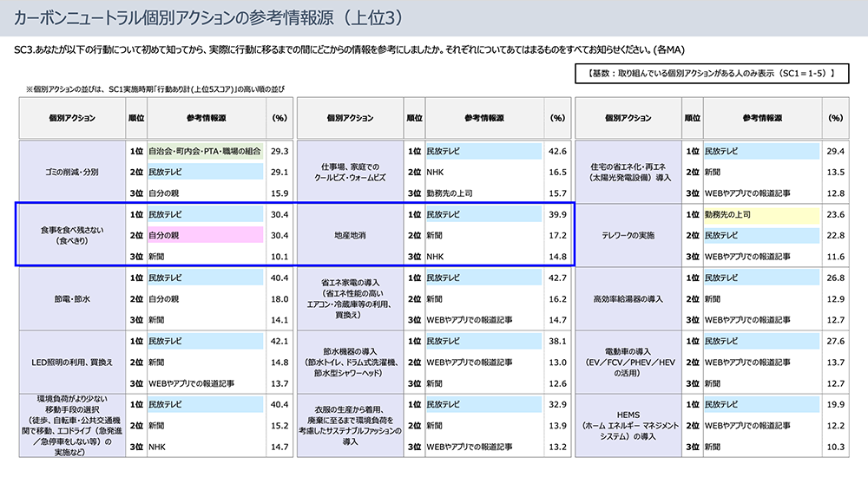Click the LED照明の利用、買換え action cell

click(x=72, y=362)
